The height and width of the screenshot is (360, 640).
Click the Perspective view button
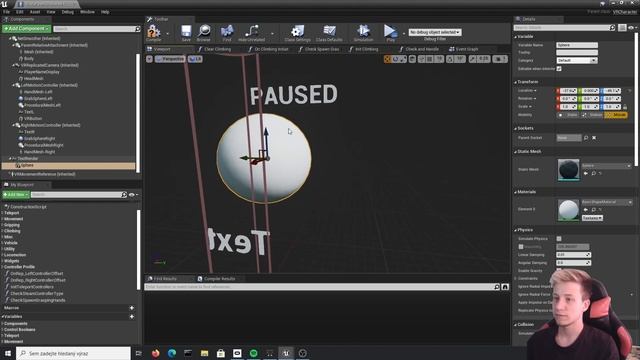coord(170,59)
